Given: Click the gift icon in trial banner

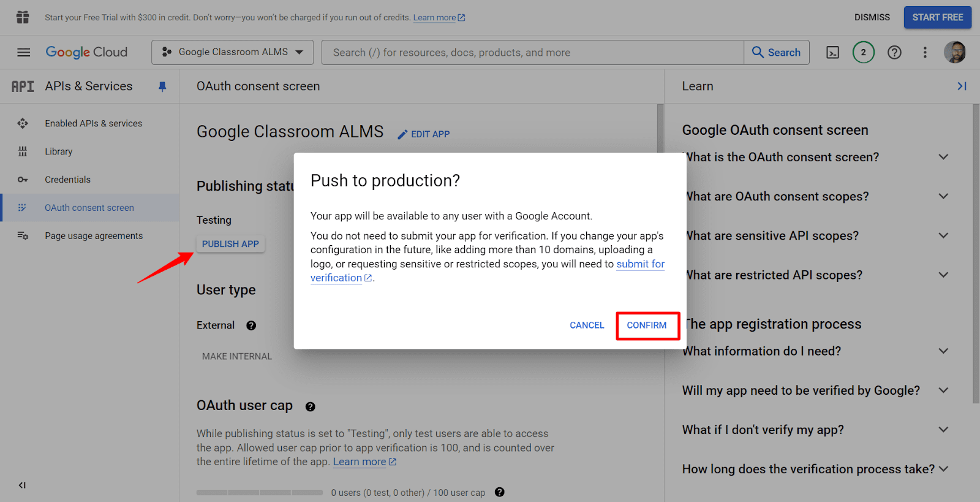Looking at the screenshot, I should coord(23,17).
